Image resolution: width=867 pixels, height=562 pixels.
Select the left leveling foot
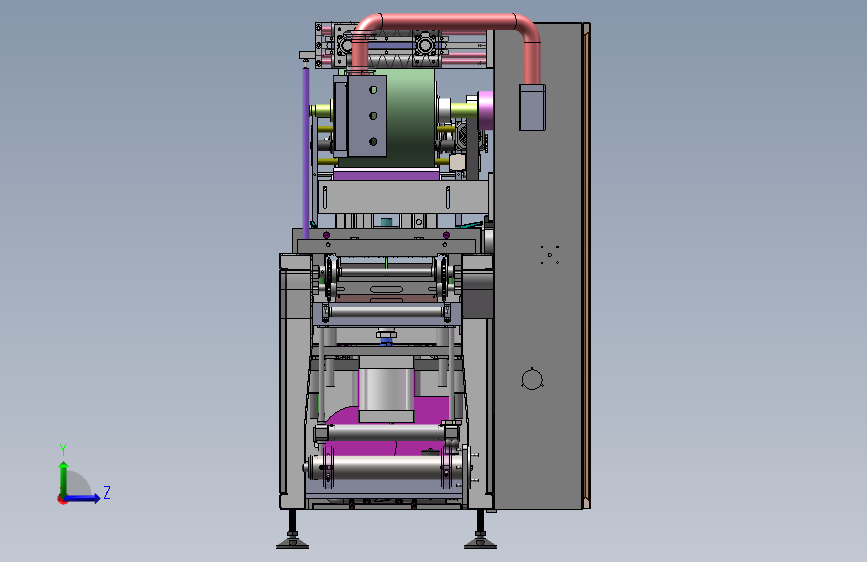(x=293, y=541)
